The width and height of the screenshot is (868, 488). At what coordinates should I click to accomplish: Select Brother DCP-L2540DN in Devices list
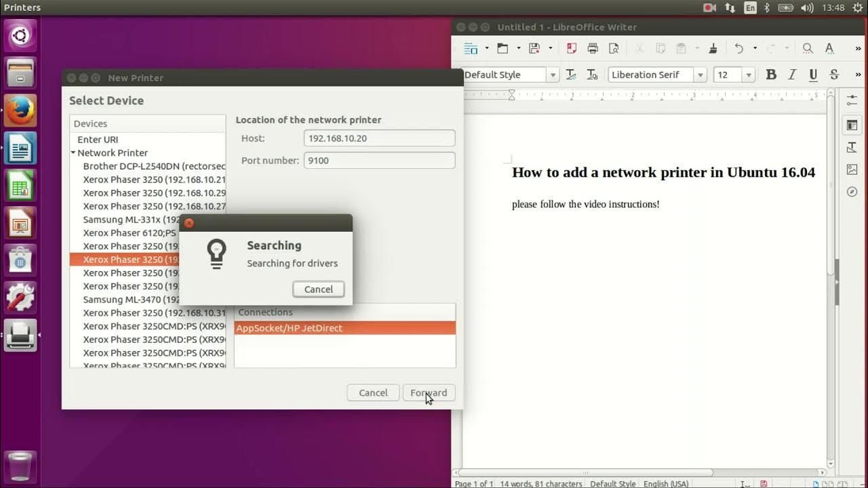coord(148,166)
